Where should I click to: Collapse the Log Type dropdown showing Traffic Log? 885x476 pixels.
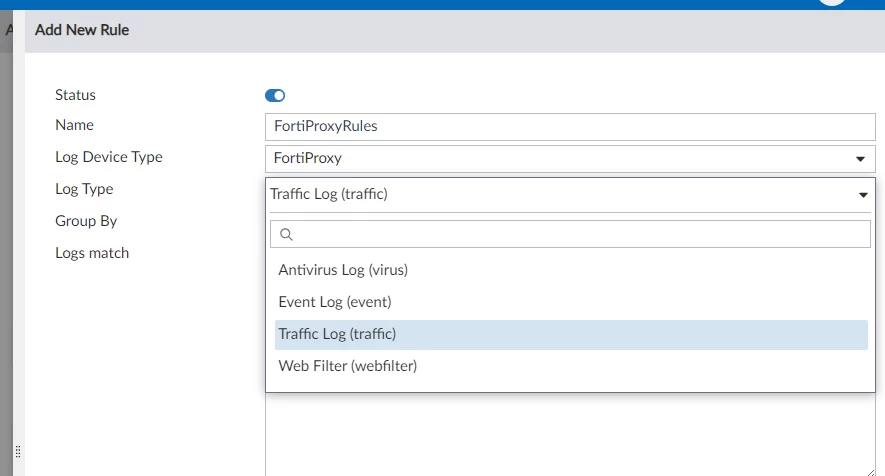point(570,195)
